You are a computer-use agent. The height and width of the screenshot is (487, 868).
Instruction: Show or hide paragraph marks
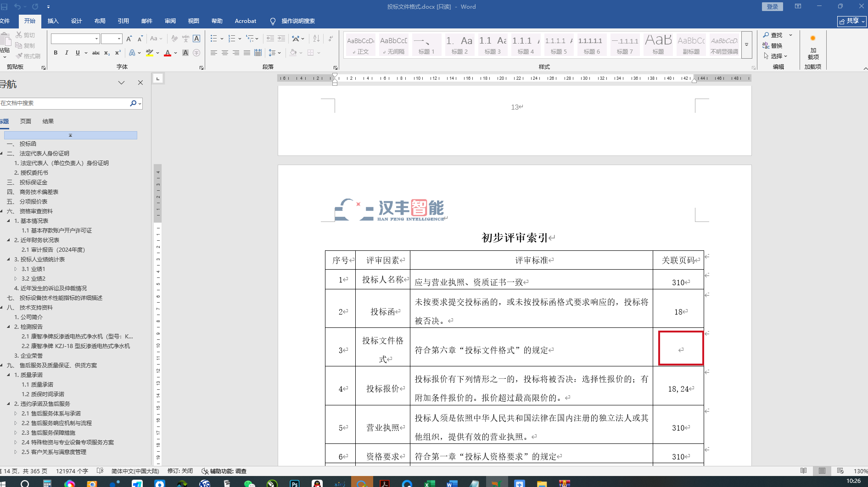330,39
